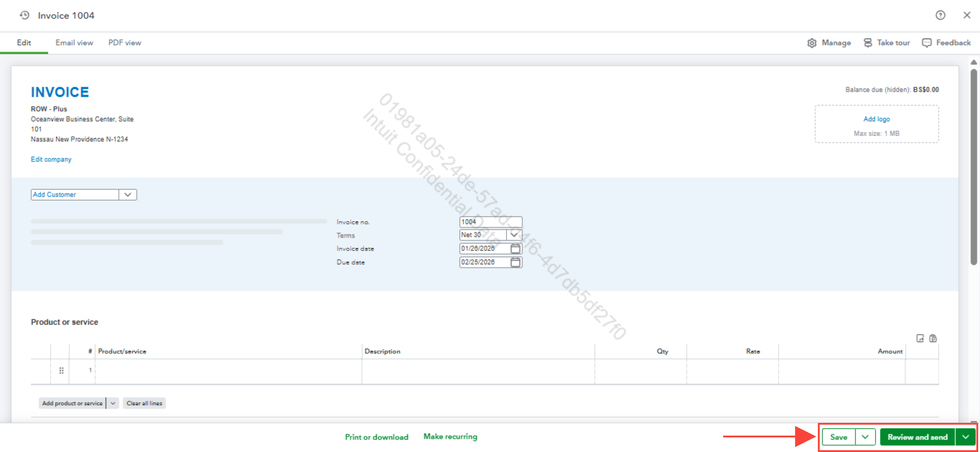Expand Review and send arrow menu
The width and height of the screenshot is (980, 452).
(x=966, y=437)
